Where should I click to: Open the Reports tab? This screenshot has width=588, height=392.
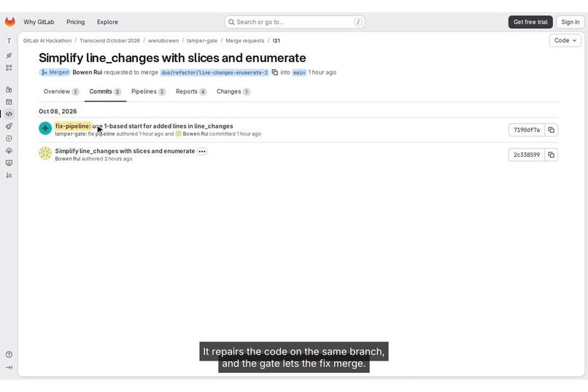tap(191, 91)
